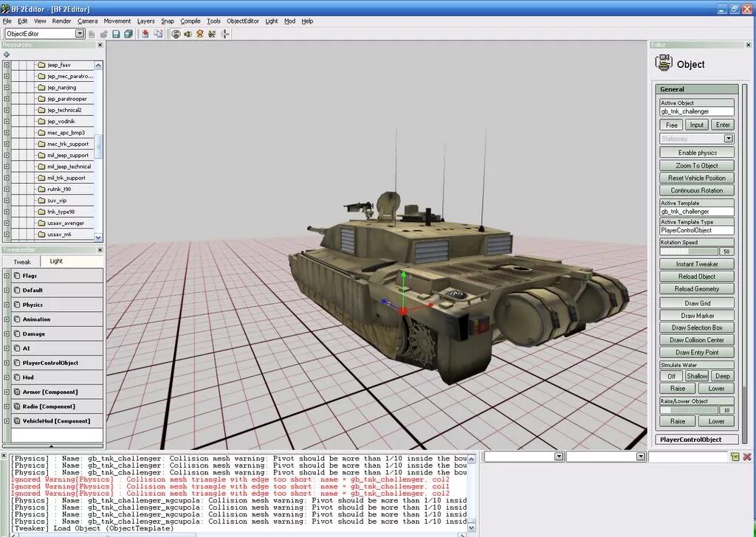Viewport: 756px width, 537px height.
Task: Click the Save All stacked disks icon
Action: coord(128,34)
